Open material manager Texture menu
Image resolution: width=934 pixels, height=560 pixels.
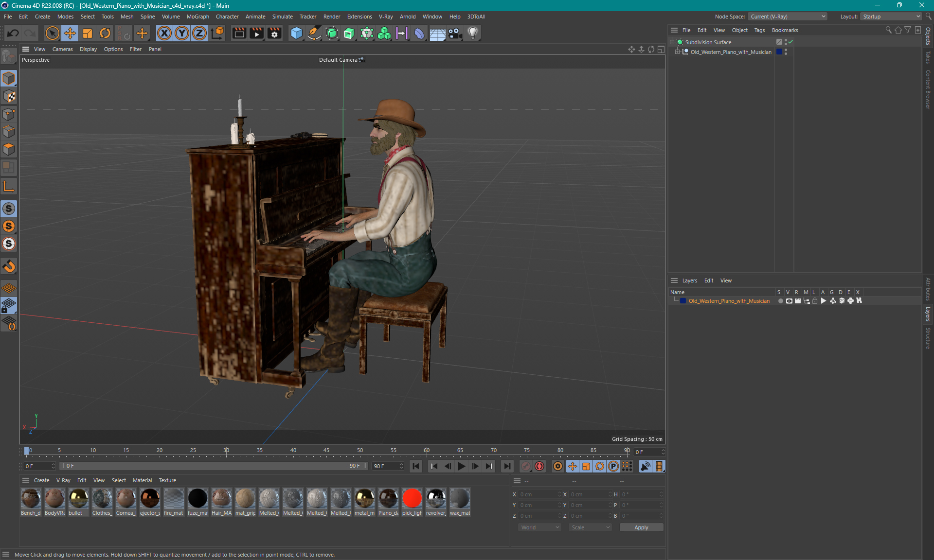pyautogui.click(x=167, y=480)
